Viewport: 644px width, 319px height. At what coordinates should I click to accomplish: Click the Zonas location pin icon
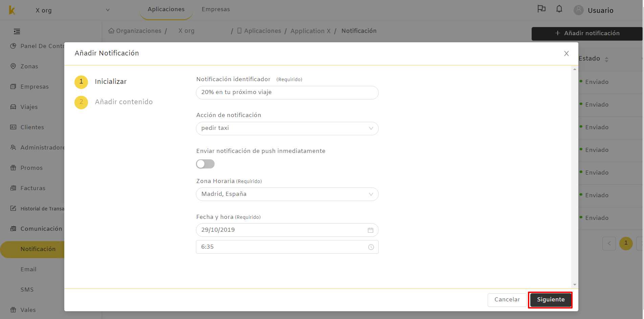tap(13, 66)
